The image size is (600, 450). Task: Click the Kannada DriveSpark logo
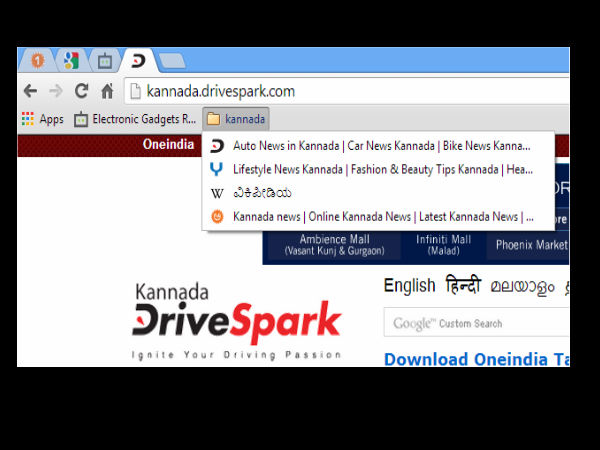(x=236, y=321)
